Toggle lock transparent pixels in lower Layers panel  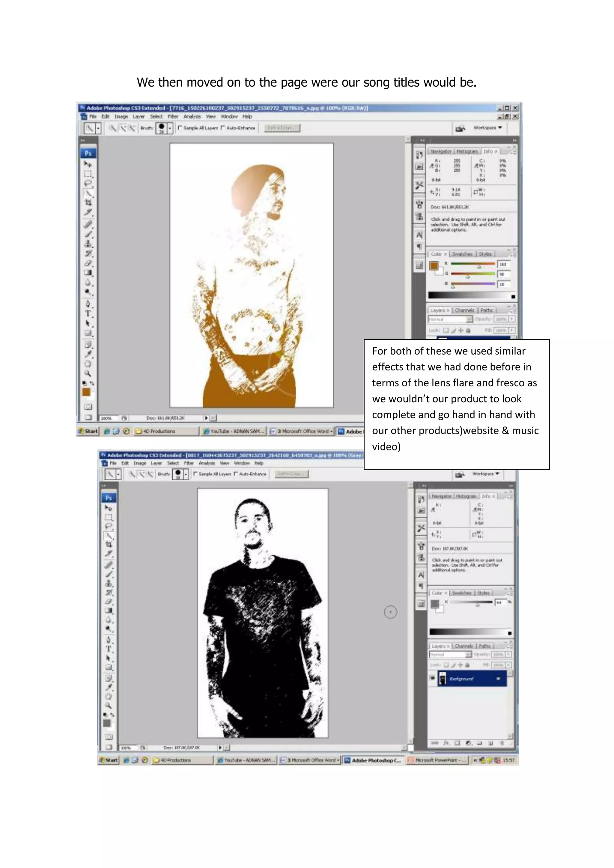click(446, 664)
